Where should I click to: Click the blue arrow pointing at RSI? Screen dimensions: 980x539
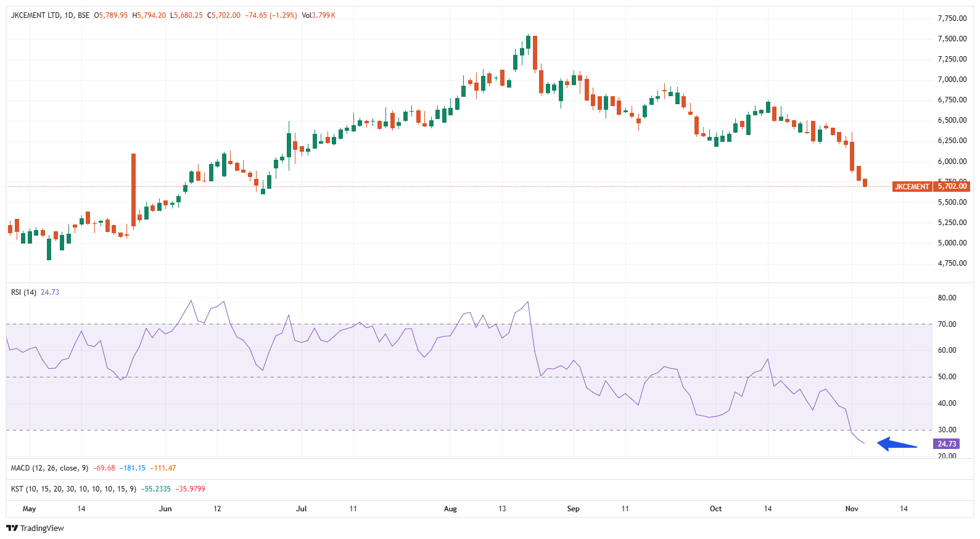click(897, 444)
